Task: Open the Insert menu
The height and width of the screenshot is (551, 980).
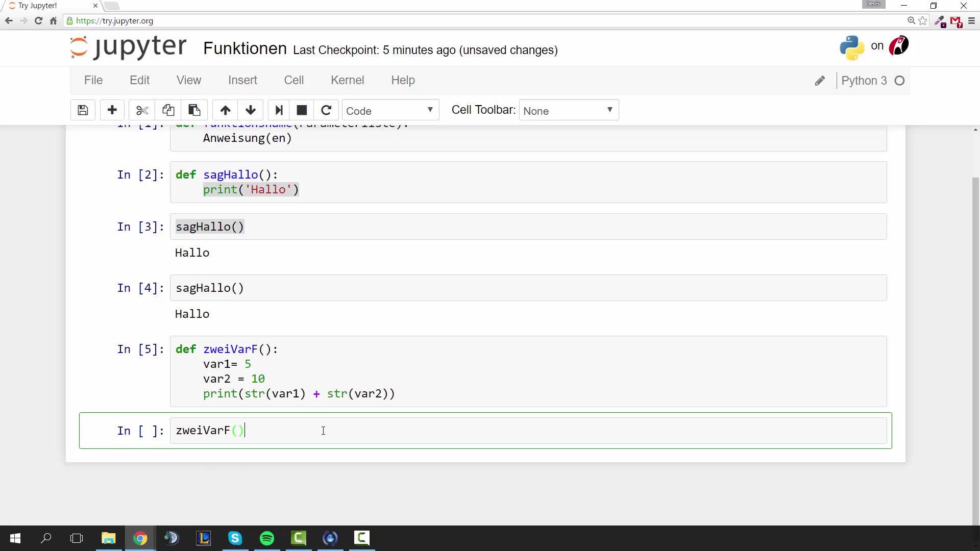Action: coord(242,80)
